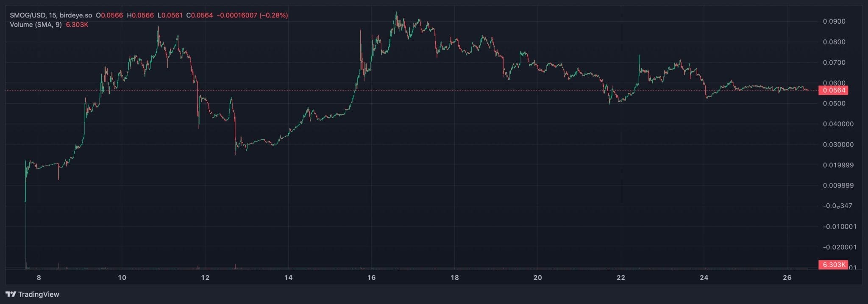The height and width of the screenshot is (304, 868).
Task: Click date 8 on the time axis
Action: [39, 278]
